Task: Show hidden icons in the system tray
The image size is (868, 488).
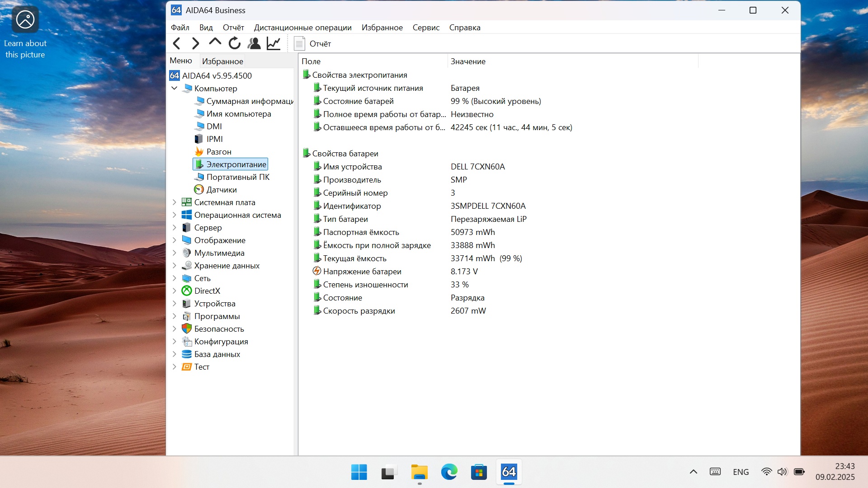Action: [x=693, y=472]
